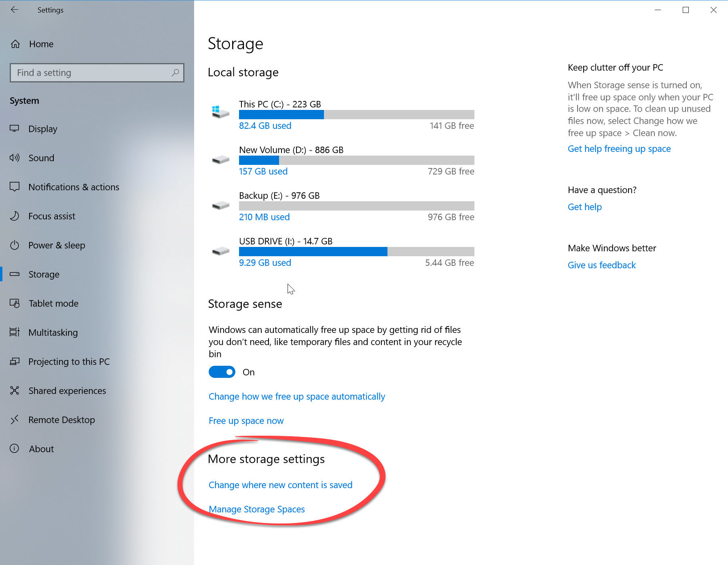Open Focus assist settings
This screenshot has height=565, width=728.
click(97, 216)
